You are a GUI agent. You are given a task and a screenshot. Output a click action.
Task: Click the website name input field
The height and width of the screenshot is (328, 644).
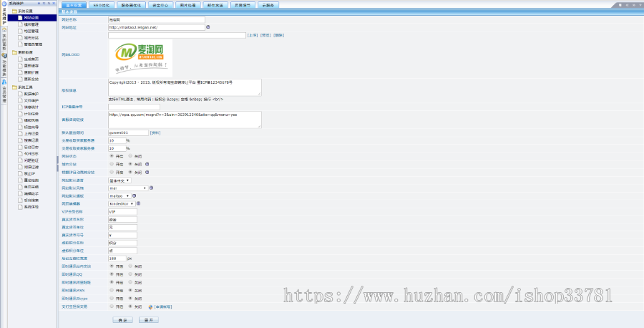click(157, 20)
